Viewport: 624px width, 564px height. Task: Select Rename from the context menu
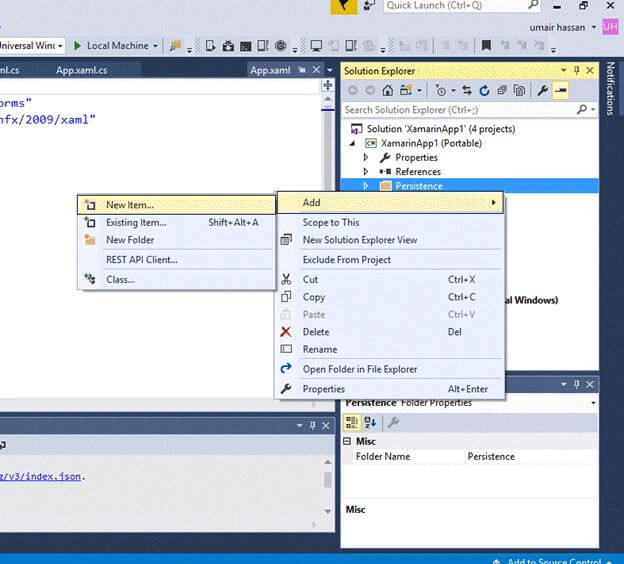tap(320, 349)
